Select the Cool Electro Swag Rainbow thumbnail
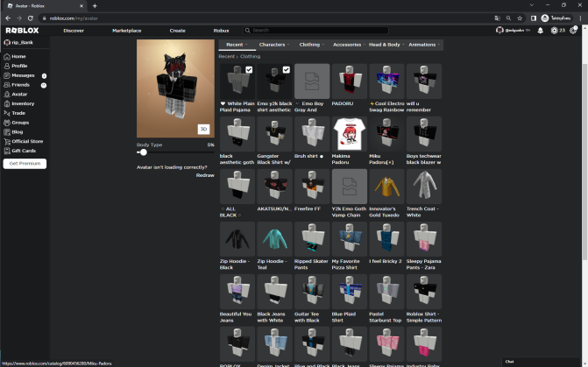The height and width of the screenshot is (367, 588). (x=386, y=81)
